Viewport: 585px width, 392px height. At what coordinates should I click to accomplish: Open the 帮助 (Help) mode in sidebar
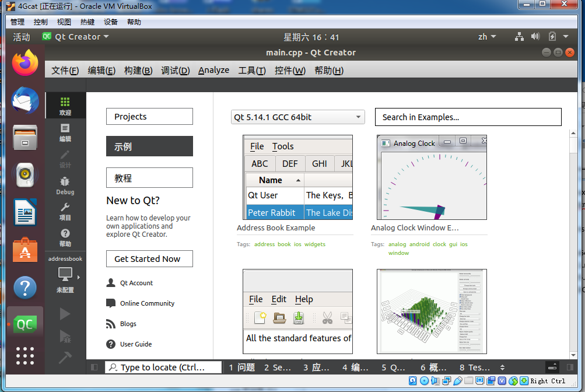(65, 238)
